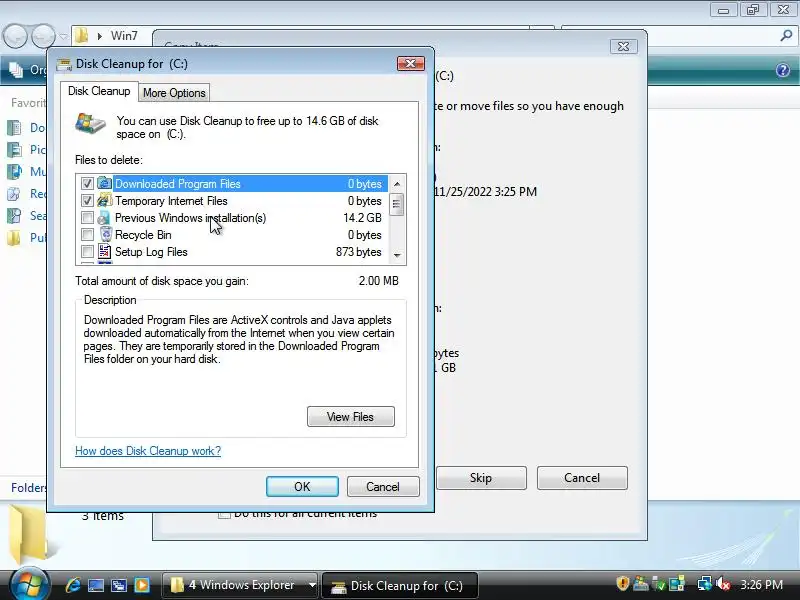Click the taskbar clock 3:26 PM

pyautogui.click(x=762, y=584)
